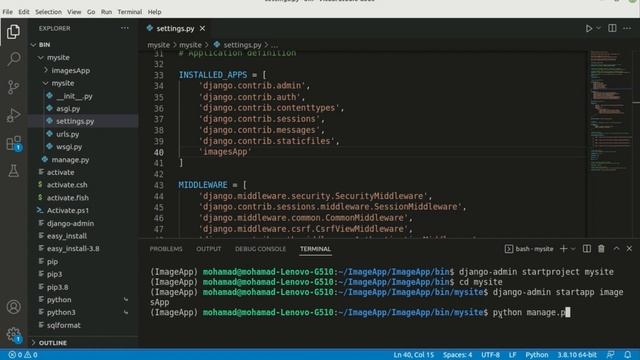Screen dimensions: 640x360
Task: Open the new terminal launch profile dropdown
Action: (x=573, y=249)
